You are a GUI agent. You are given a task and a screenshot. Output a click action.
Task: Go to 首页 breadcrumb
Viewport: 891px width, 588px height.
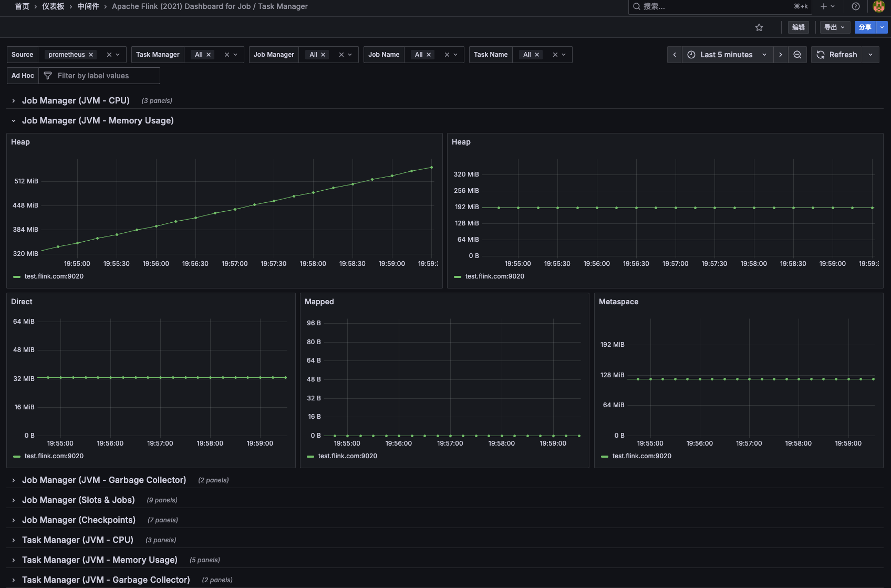pos(22,6)
